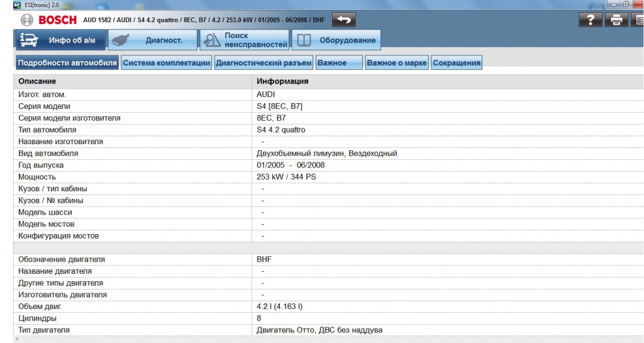Click the Bosch logo emblem
The image size is (644, 343).
pos(26,20)
